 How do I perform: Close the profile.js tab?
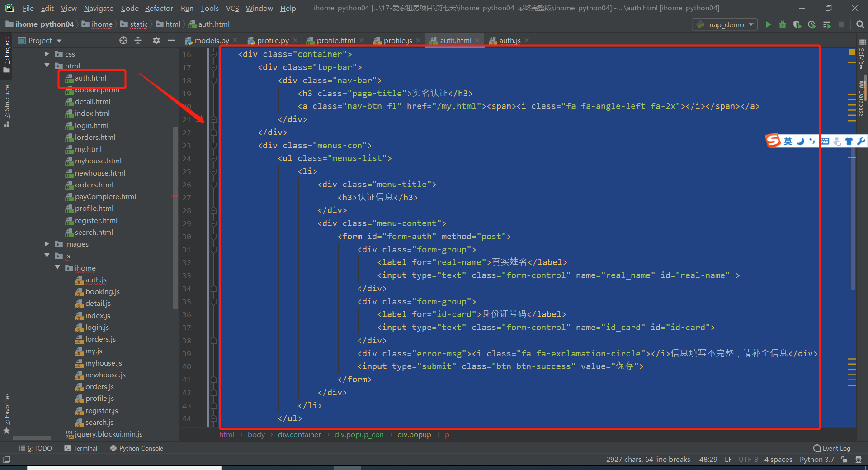(x=418, y=40)
